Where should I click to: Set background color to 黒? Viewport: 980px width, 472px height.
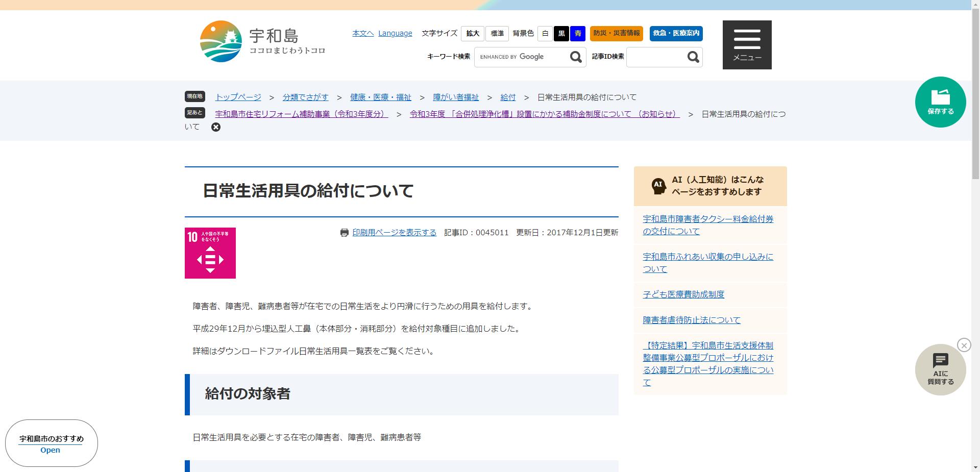(x=561, y=34)
